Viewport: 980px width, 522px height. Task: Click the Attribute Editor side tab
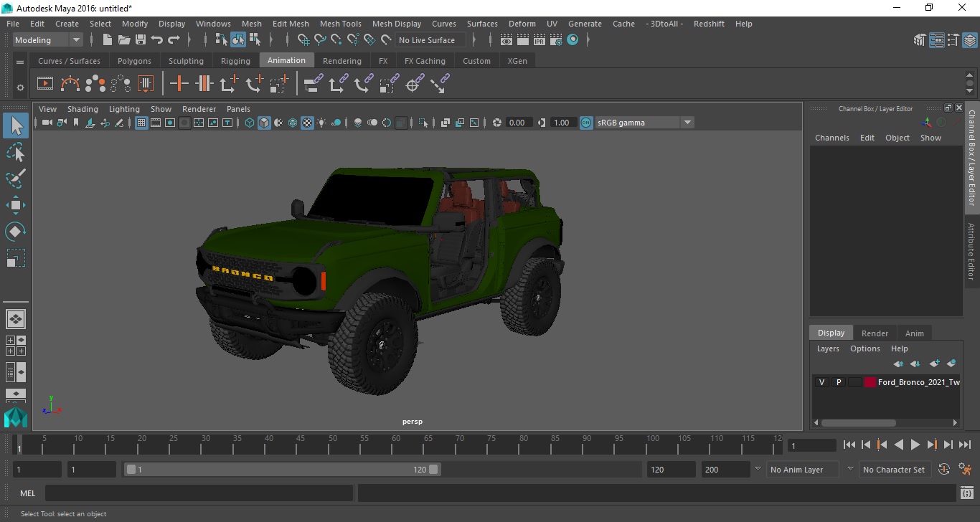[x=971, y=251]
